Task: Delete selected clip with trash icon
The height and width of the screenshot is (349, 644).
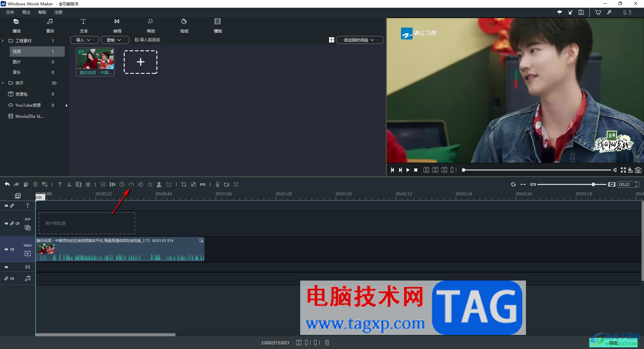Action: [x=35, y=184]
